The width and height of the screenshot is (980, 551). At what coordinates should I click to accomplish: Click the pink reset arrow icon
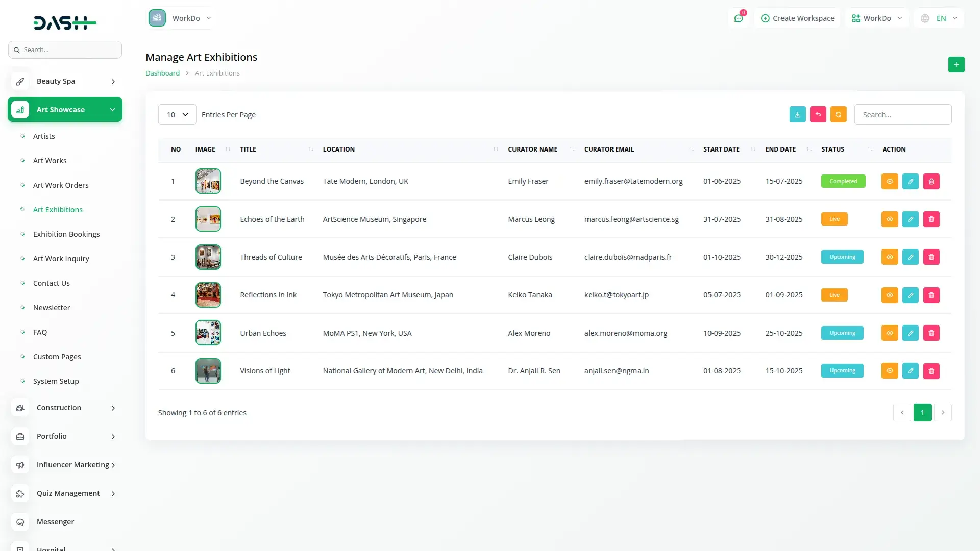point(818,114)
